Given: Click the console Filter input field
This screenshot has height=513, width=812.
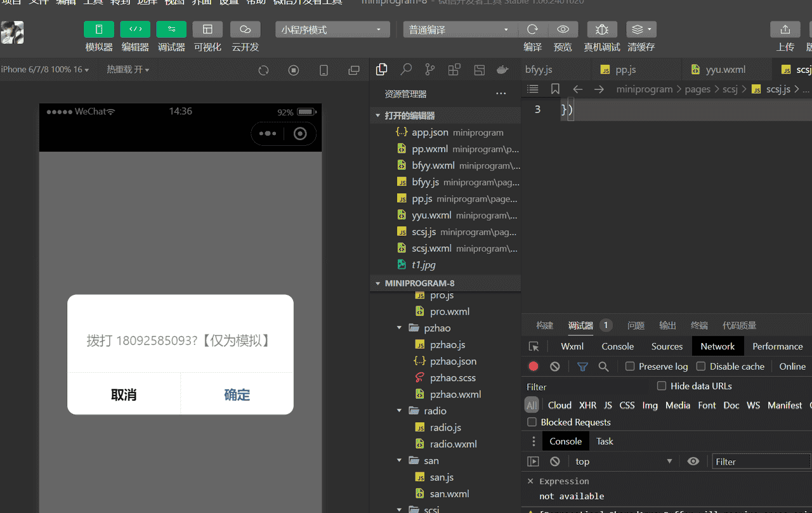Looking at the screenshot, I should click(761, 462).
